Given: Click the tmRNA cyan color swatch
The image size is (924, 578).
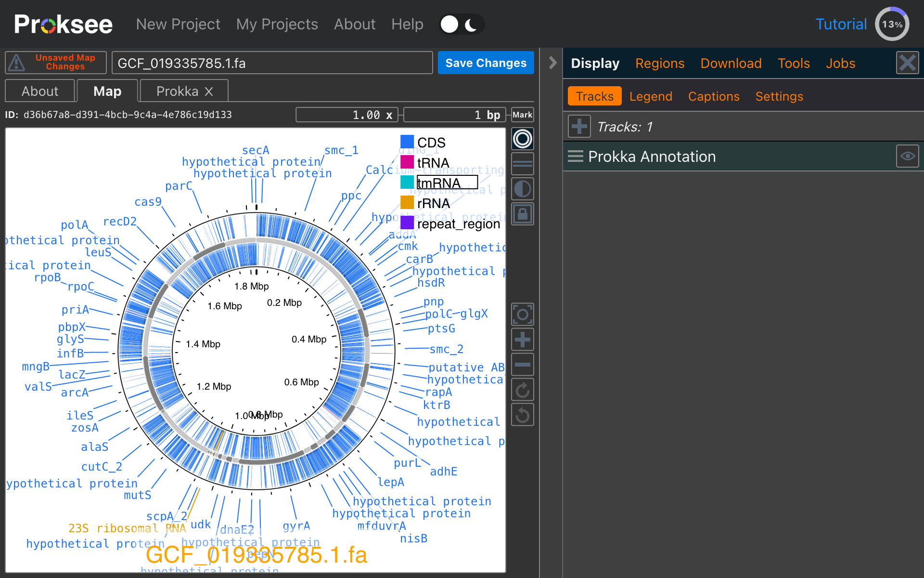Looking at the screenshot, I should tap(407, 183).
